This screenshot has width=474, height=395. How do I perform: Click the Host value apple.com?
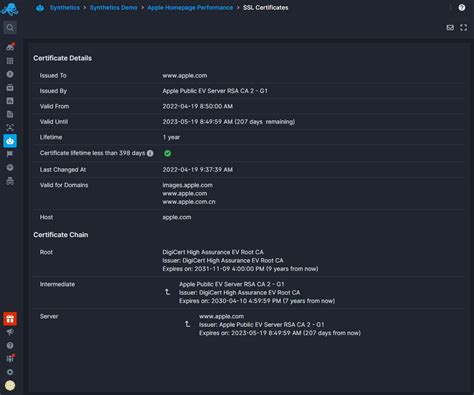(x=177, y=217)
